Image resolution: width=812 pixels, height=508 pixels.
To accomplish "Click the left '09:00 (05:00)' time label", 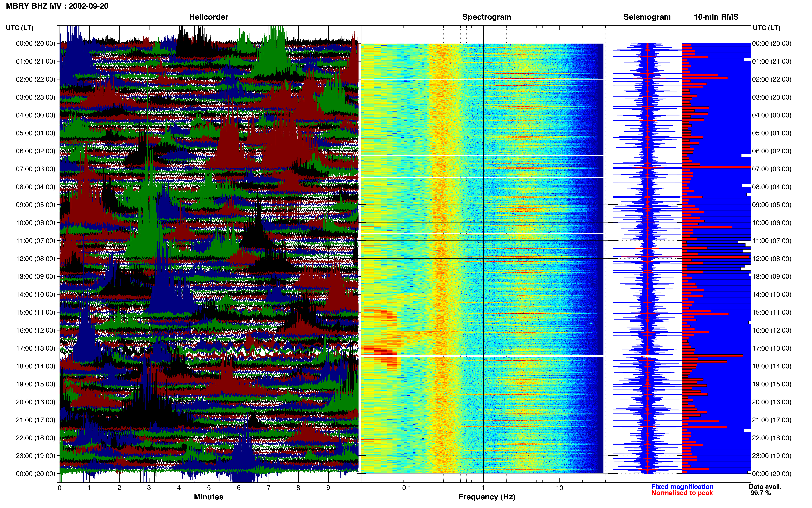I will pyautogui.click(x=36, y=205).
